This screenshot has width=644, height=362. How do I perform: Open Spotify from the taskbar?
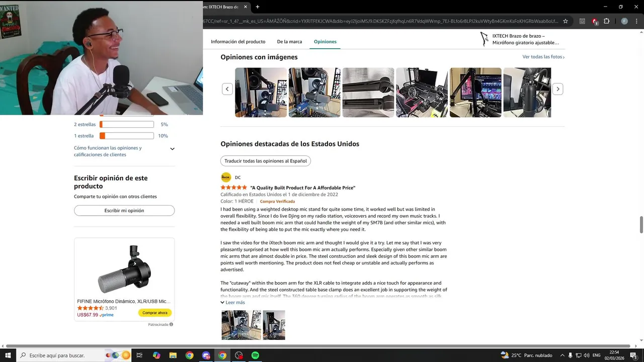tap(255, 355)
